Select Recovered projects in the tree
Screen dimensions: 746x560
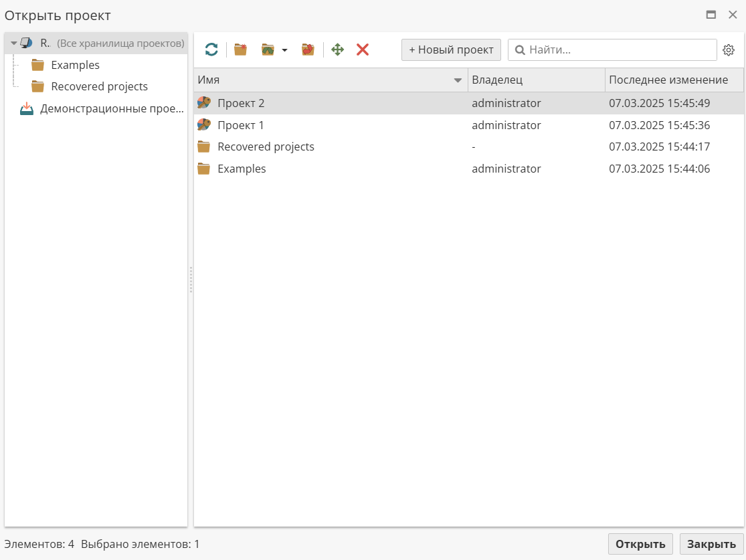point(100,86)
